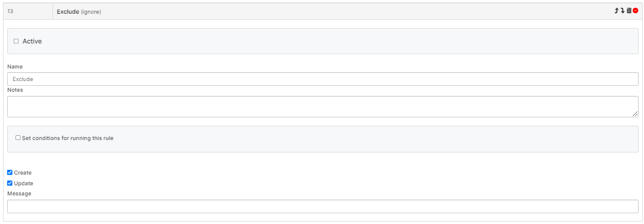The height and width of the screenshot is (224, 644).
Task: Click the Update label text
Action: pos(23,183)
